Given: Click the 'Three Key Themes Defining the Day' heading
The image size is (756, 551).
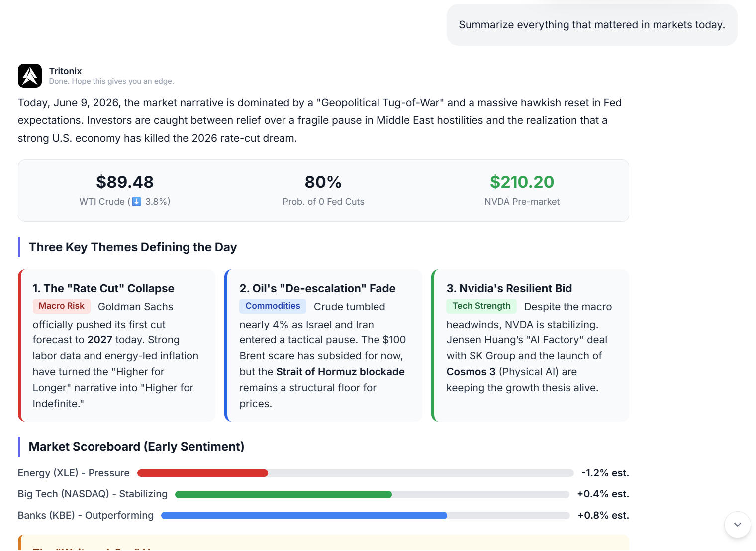Looking at the screenshot, I should pos(133,247).
